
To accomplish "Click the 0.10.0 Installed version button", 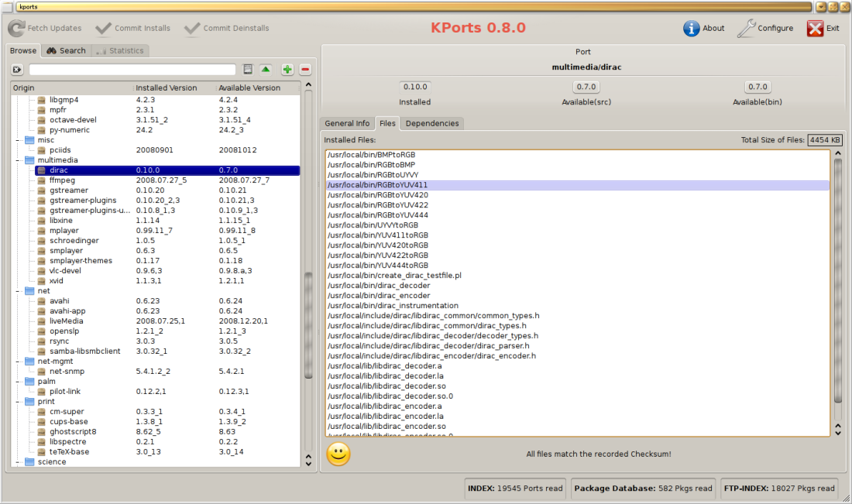I will 415,87.
